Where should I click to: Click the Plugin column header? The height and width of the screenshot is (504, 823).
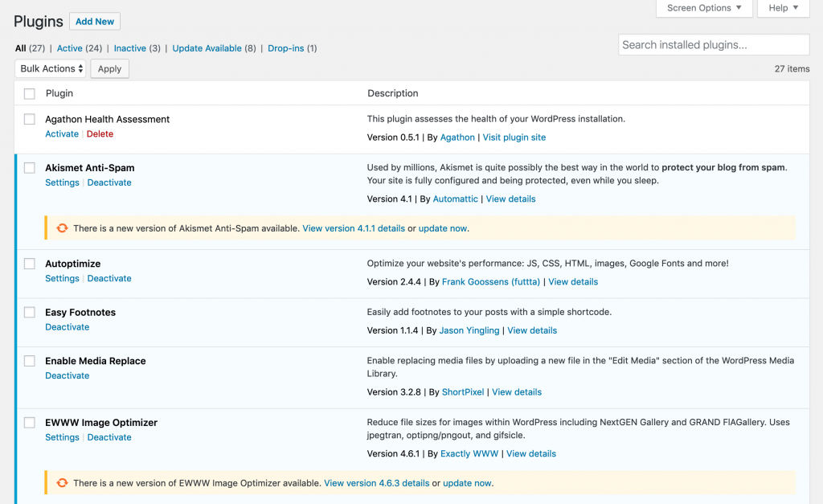[59, 93]
